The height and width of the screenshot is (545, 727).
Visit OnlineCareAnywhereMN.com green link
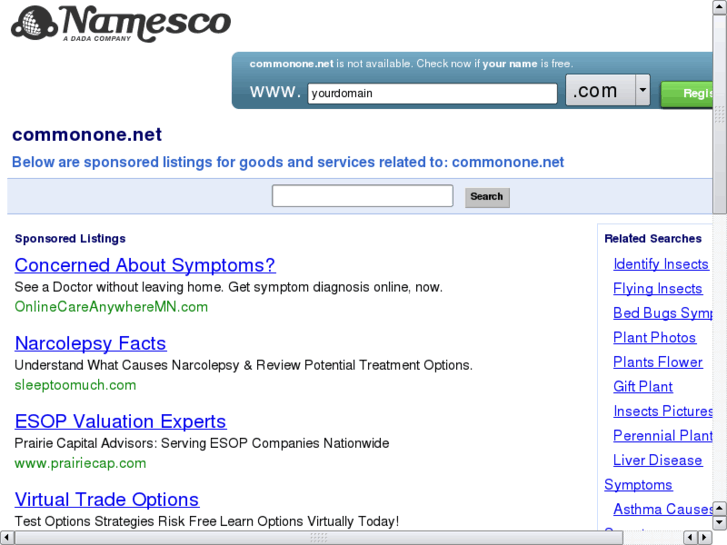pos(111,307)
